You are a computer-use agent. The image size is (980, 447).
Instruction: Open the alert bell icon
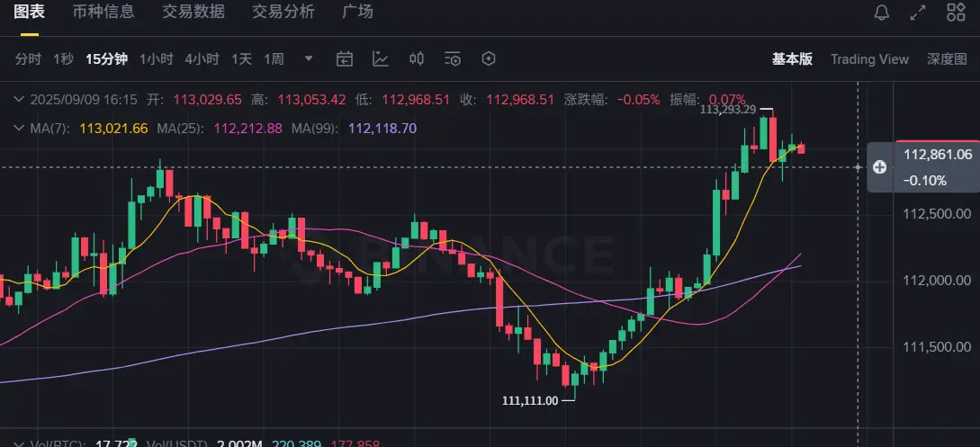coord(881,12)
